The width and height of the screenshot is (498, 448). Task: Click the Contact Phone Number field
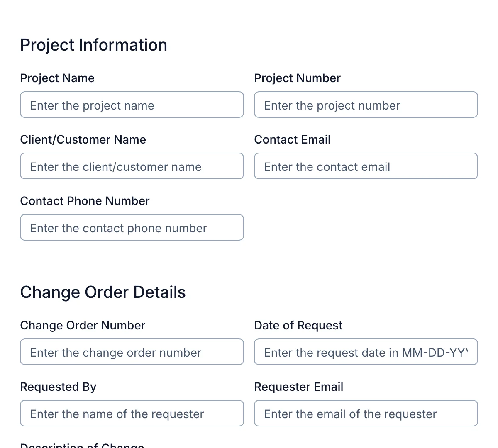click(x=132, y=227)
